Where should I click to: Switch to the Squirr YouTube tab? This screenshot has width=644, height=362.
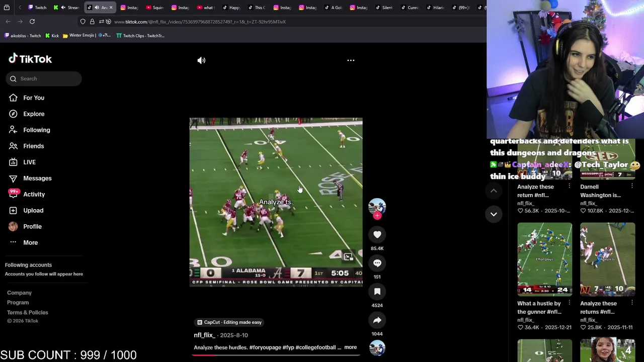pyautogui.click(x=155, y=8)
